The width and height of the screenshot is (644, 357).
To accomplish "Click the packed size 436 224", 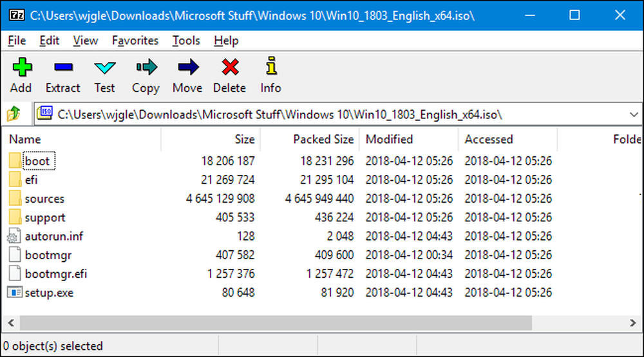I will (x=334, y=217).
